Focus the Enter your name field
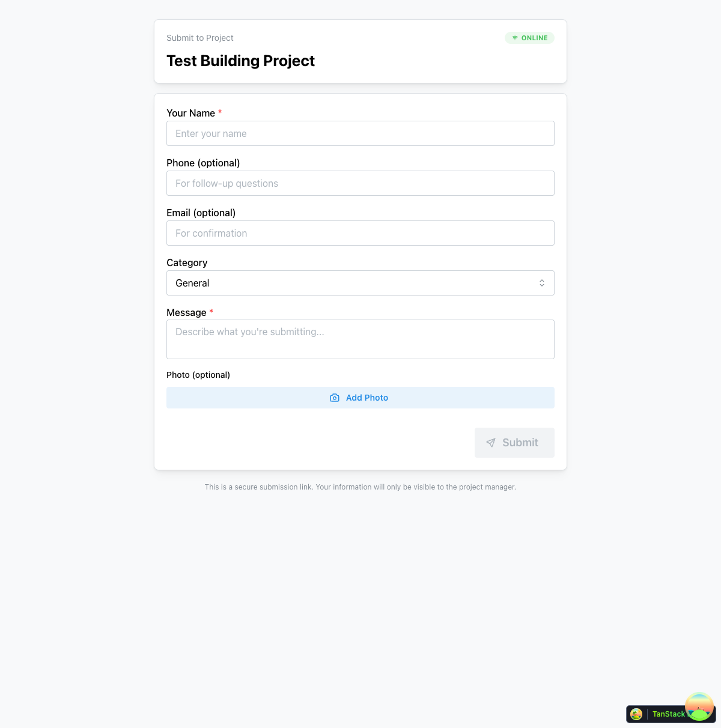Viewport: 721px width, 728px height. (x=360, y=133)
